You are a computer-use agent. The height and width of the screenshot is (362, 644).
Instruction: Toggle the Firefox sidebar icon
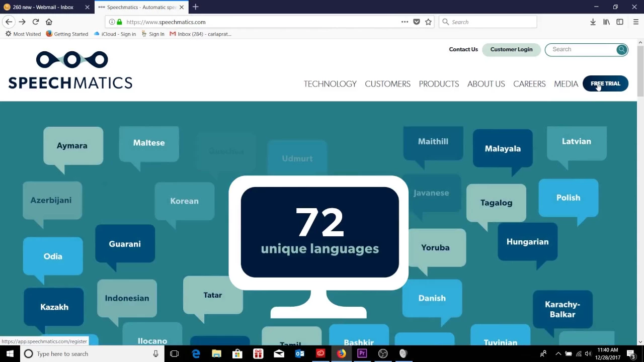click(620, 22)
